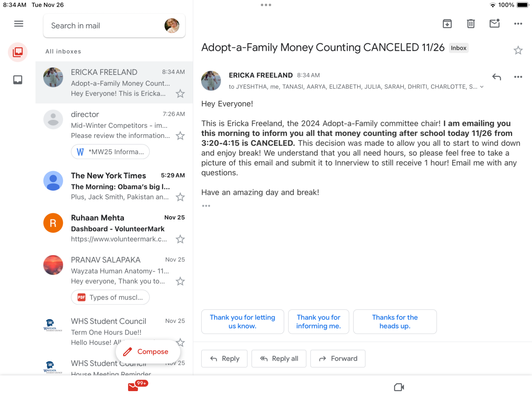Viewport: 532px width, 399px height.
Task: Click the Reply button
Action: click(x=224, y=359)
